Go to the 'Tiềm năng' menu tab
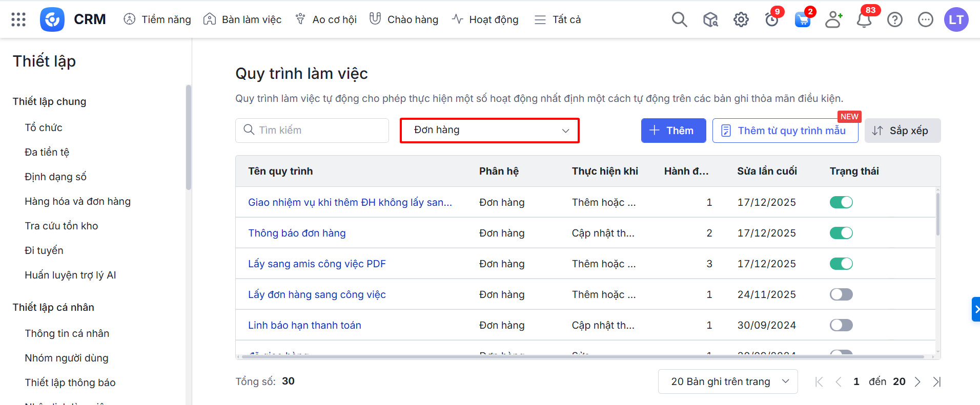This screenshot has width=980, height=405. click(157, 19)
